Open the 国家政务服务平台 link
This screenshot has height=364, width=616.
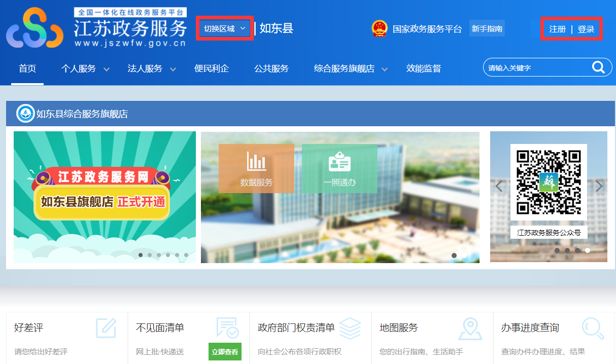tap(427, 29)
